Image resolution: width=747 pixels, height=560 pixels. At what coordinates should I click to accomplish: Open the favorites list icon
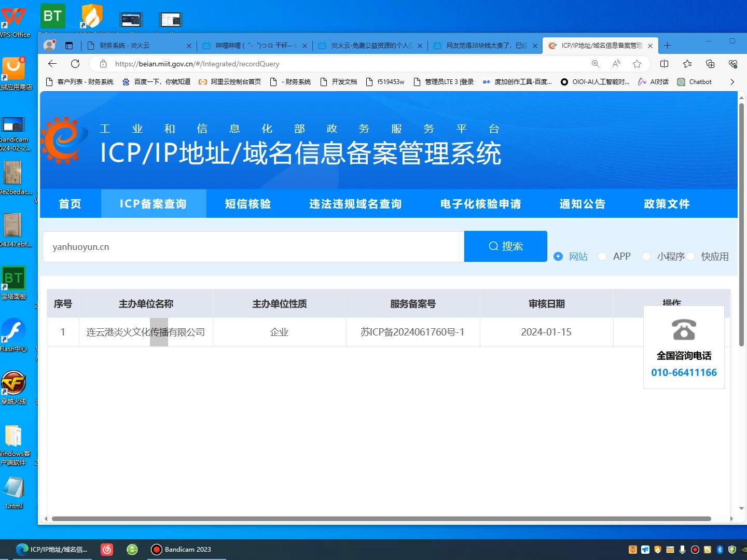click(x=687, y=64)
